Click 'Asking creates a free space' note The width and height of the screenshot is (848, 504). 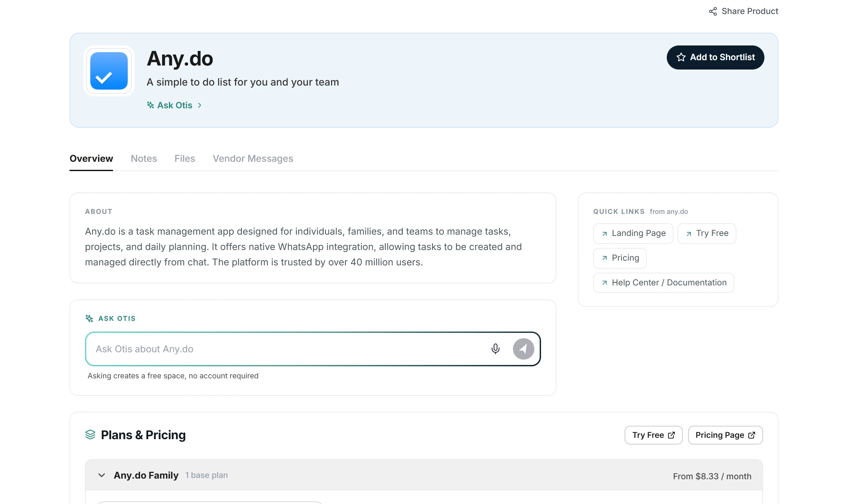(x=173, y=376)
